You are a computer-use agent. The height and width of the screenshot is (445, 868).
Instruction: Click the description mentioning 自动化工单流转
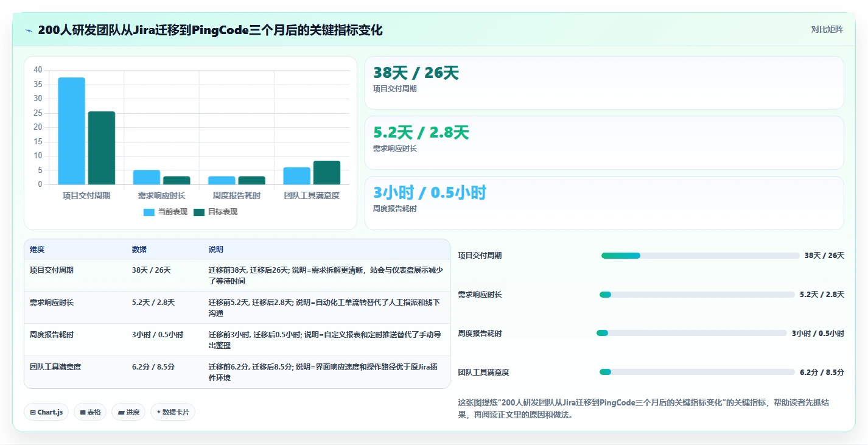[324, 308]
